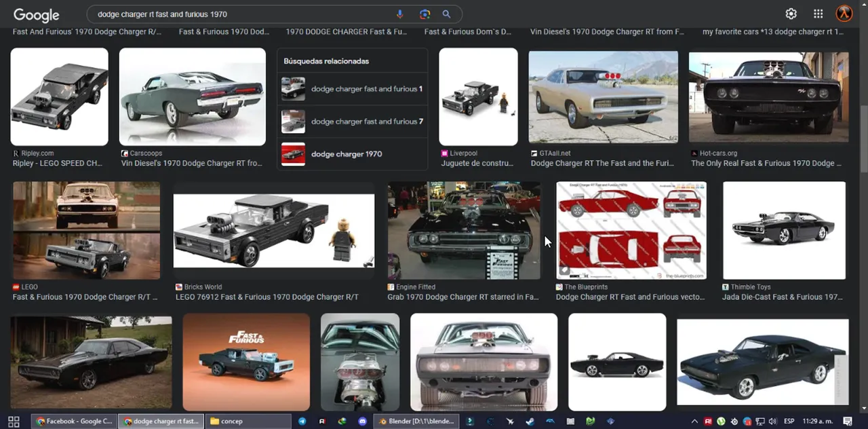Viewport: 868px width, 429px height.
Task: Click 'GTAall.net' source label
Action: click(x=555, y=153)
